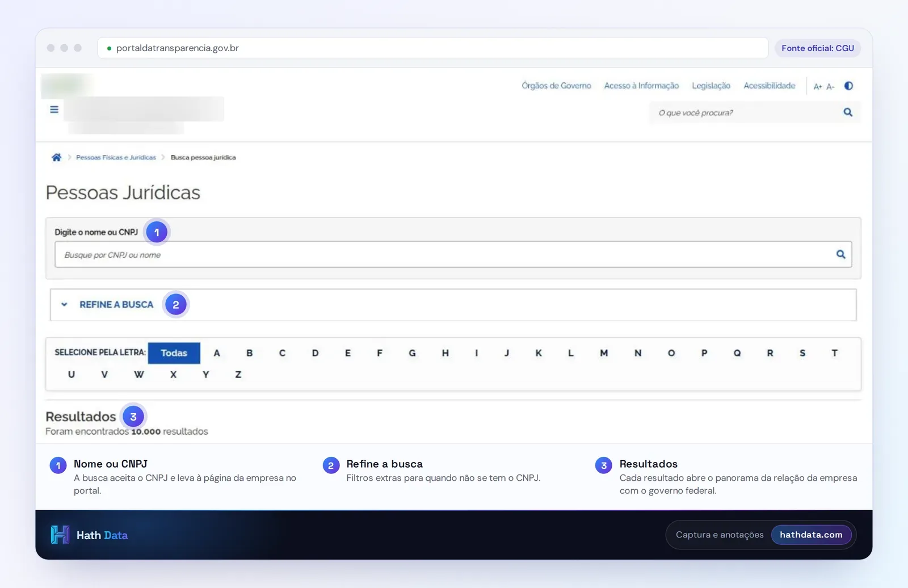Open Acesso à Informação link
Image resolution: width=908 pixels, height=588 pixels.
click(641, 86)
